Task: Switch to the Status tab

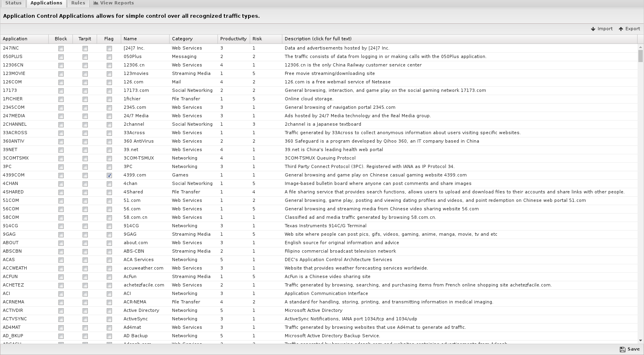Action: coord(13,3)
